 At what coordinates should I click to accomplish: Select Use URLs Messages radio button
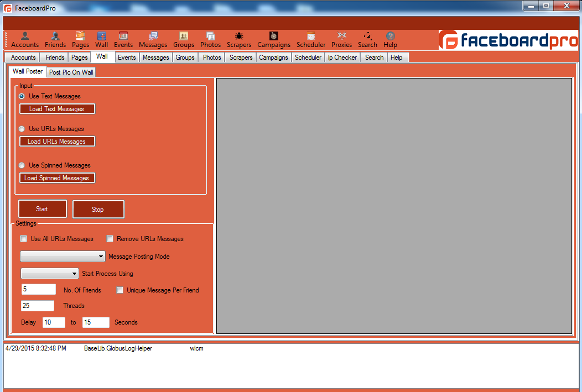point(22,129)
